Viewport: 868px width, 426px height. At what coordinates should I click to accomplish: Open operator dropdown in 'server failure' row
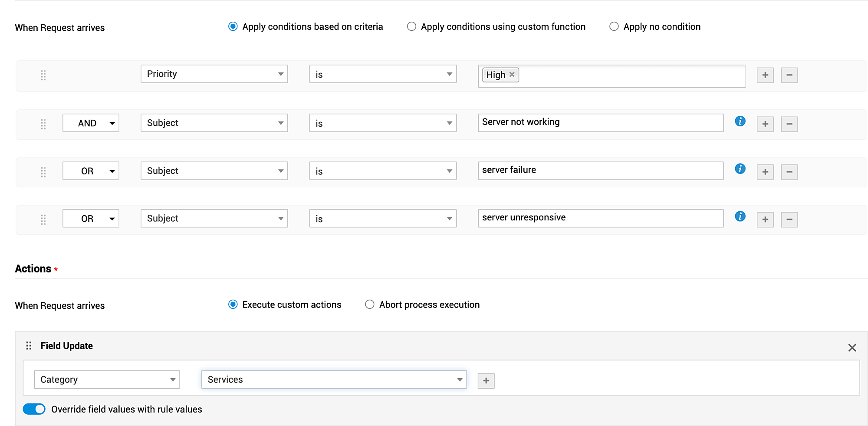point(383,171)
